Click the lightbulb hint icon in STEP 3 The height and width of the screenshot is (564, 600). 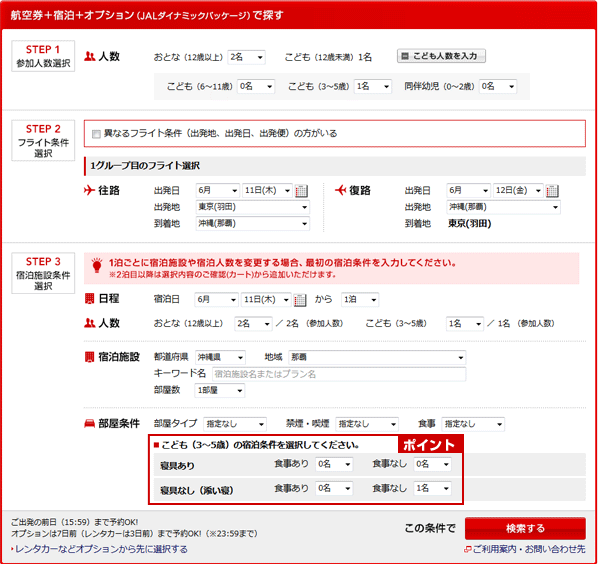pos(96,265)
